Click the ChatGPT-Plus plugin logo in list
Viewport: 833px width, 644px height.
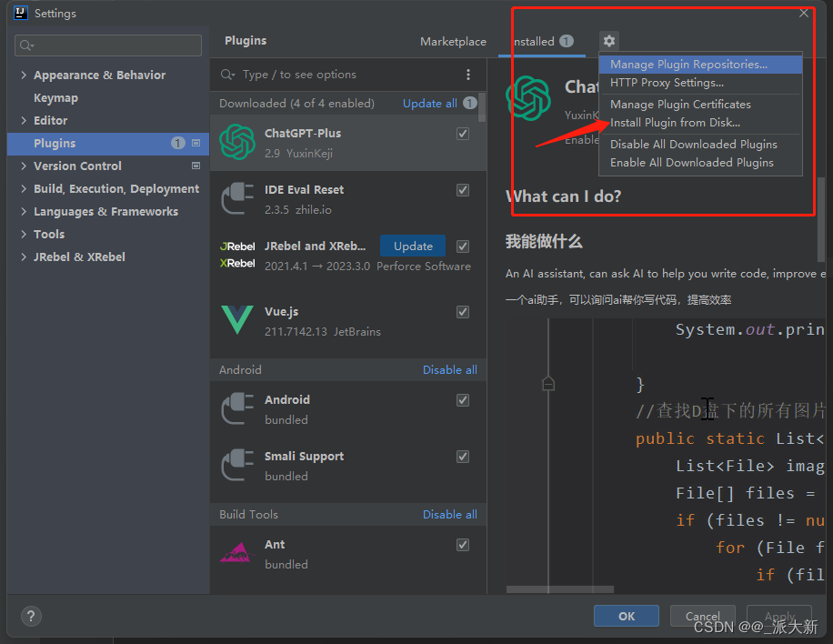point(237,143)
